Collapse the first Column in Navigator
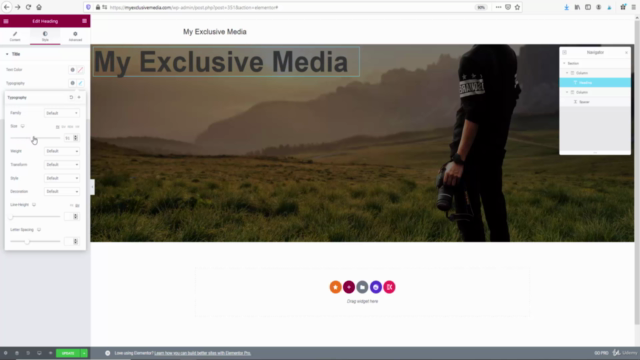Image resolution: width=640 pixels, height=360 pixels. point(567,73)
